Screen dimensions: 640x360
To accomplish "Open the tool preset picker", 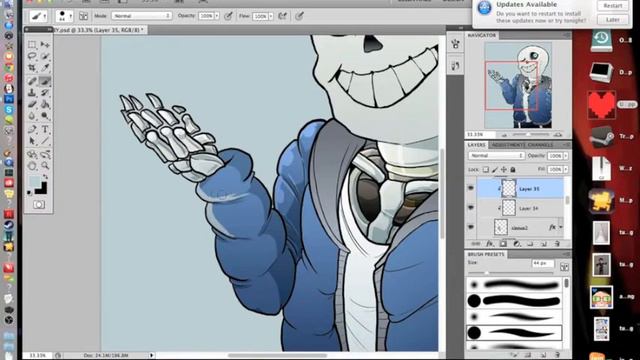I will point(39,16).
